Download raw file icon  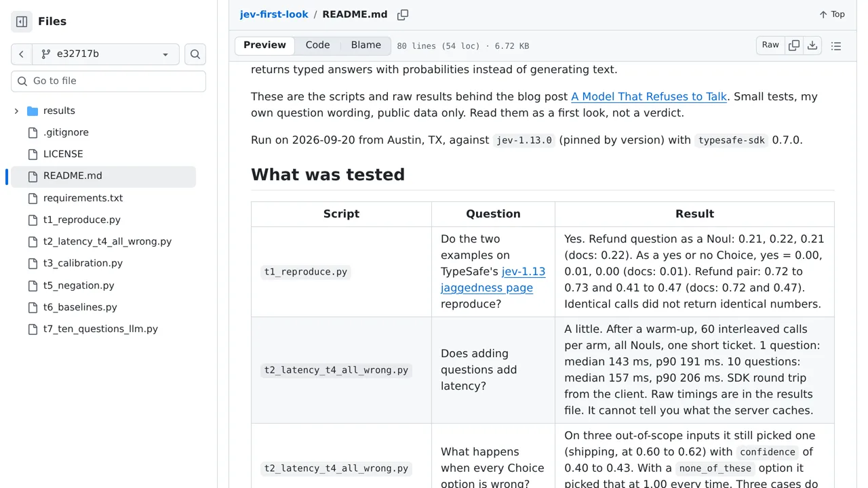(x=812, y=45)
